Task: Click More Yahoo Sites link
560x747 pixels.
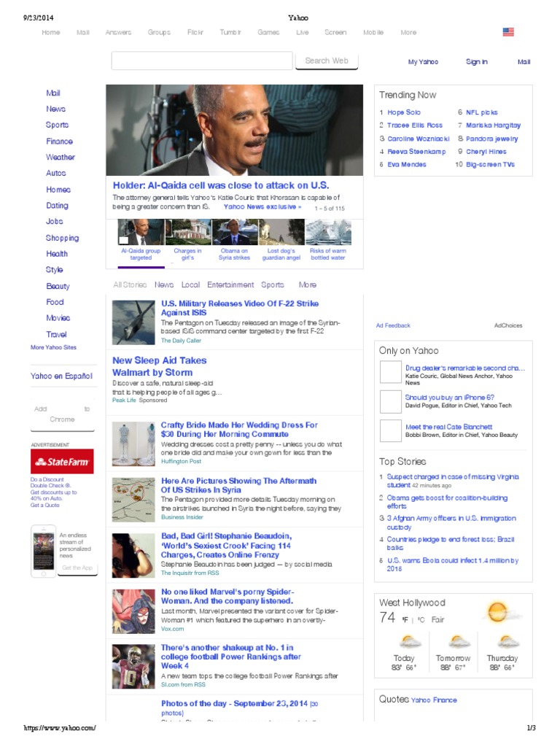Action: pos(53,347)
